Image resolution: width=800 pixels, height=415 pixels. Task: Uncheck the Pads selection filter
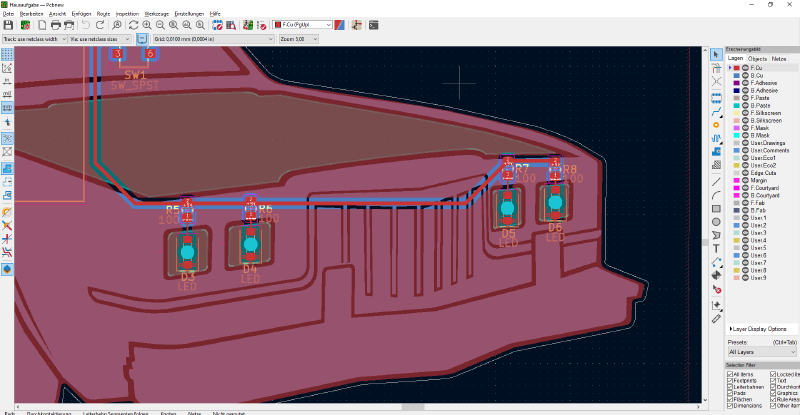(x=730, y=393)
